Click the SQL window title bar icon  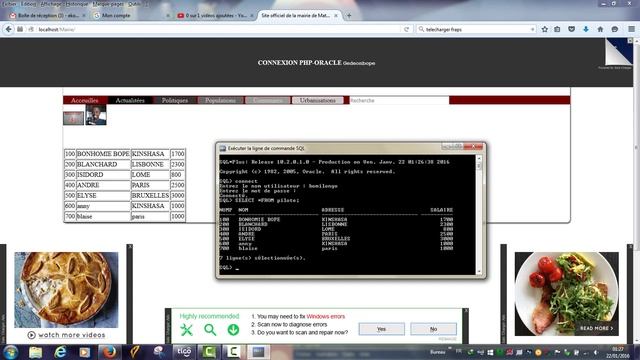223,149
